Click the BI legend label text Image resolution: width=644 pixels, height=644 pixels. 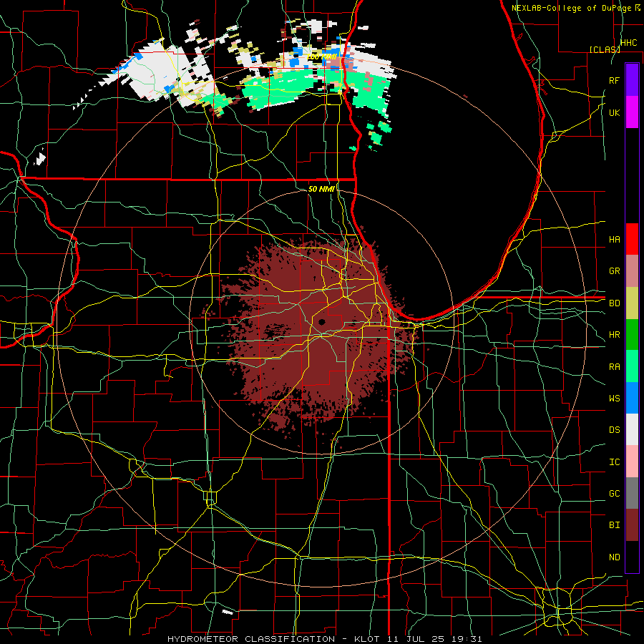point(614,525)
